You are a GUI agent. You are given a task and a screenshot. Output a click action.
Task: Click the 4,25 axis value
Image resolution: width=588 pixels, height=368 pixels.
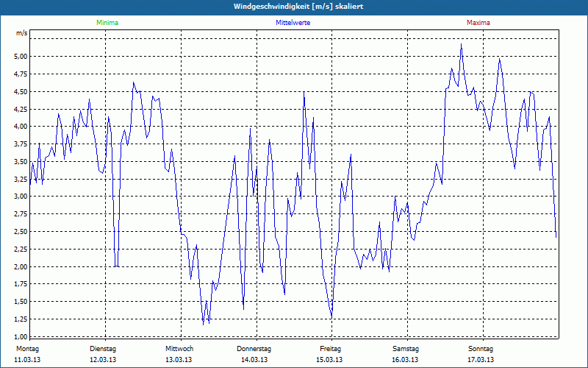point(21,109)
